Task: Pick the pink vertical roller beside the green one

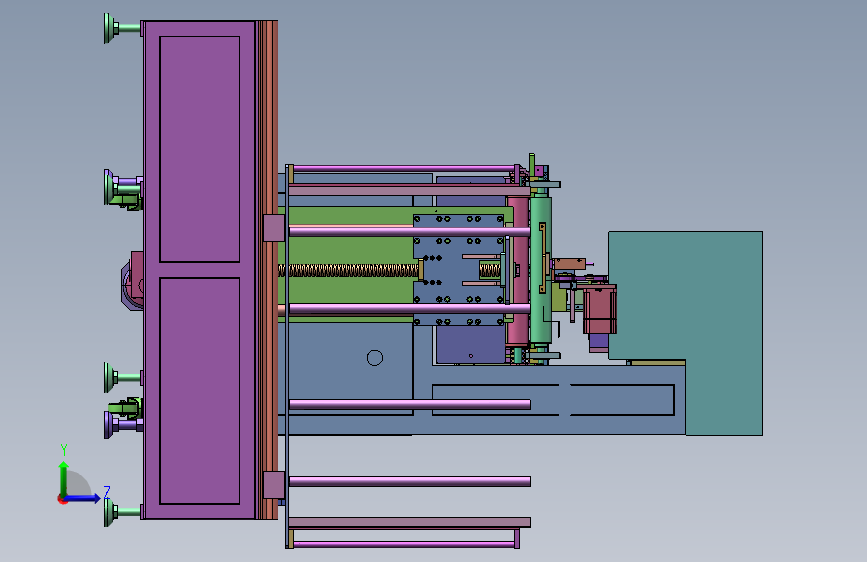Action: point(519,270)
